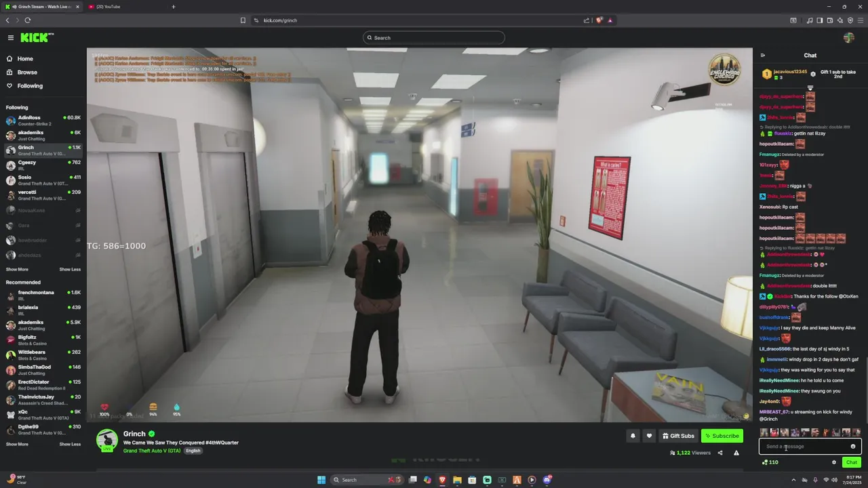Open a new browser tab
Screen dimensions: 868x488
click(174, 7)
